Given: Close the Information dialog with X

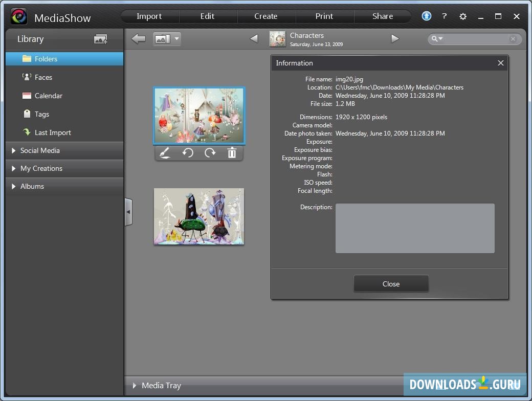Looking at the screenshot, I should (x=501, y=63).
